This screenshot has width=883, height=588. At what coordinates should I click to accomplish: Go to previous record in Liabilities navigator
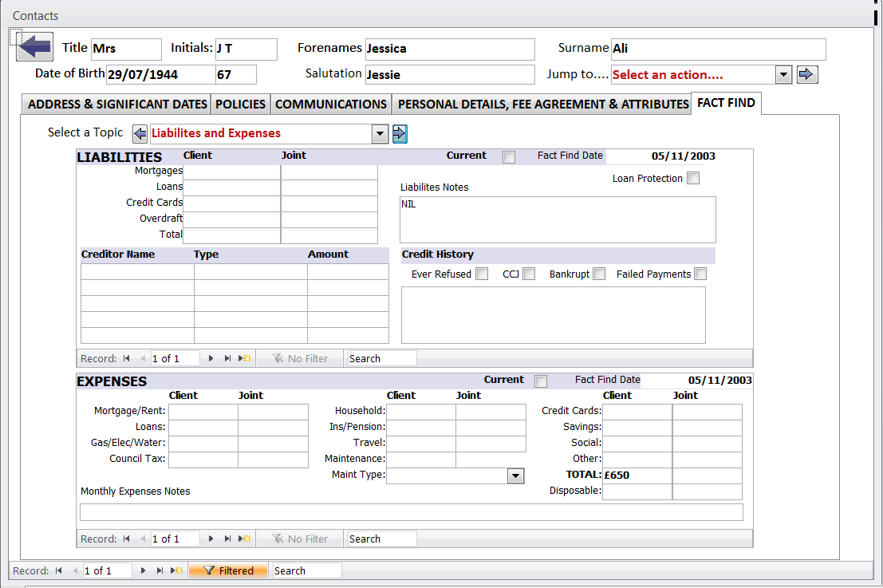(143, 358)
